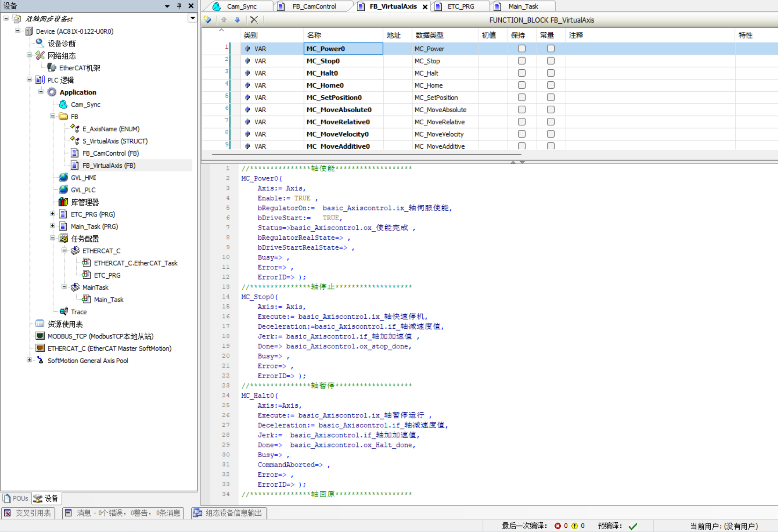Image resolution: width=778 pixels, height=532 pixels.
Task: Switch to the POUs panel tab
Action: [15, 498]
